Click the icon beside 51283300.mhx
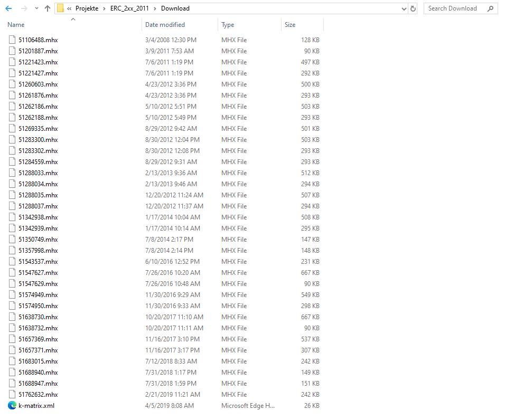Viewport: 505px width, 420px height. pos(12,140)
